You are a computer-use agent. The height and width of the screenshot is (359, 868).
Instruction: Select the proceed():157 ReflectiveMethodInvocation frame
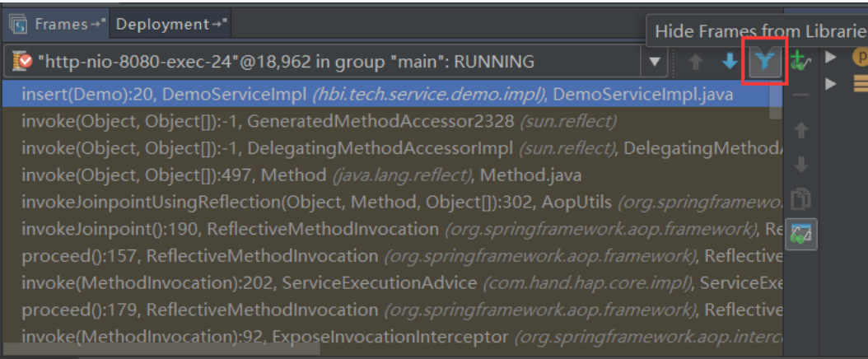pos(393,256)
